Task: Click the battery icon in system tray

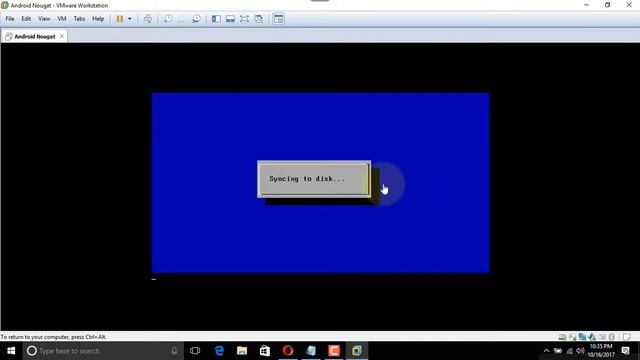Action: coord(558,351)
